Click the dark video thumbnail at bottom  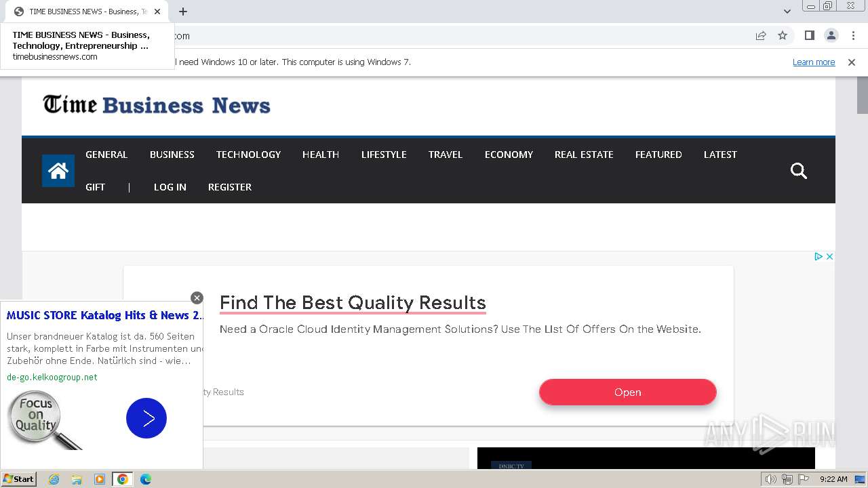pyautogui.click(x=646, y=458)
